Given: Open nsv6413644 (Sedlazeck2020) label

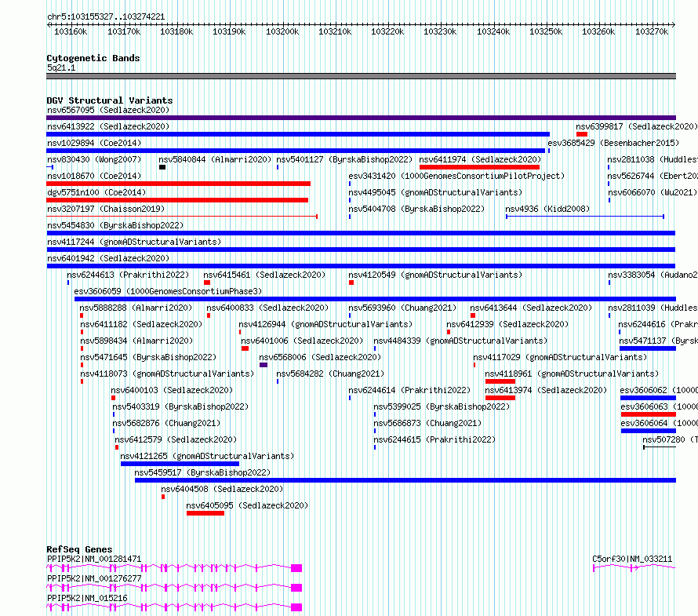Looking at the screenshot, I should coord(531,308).
